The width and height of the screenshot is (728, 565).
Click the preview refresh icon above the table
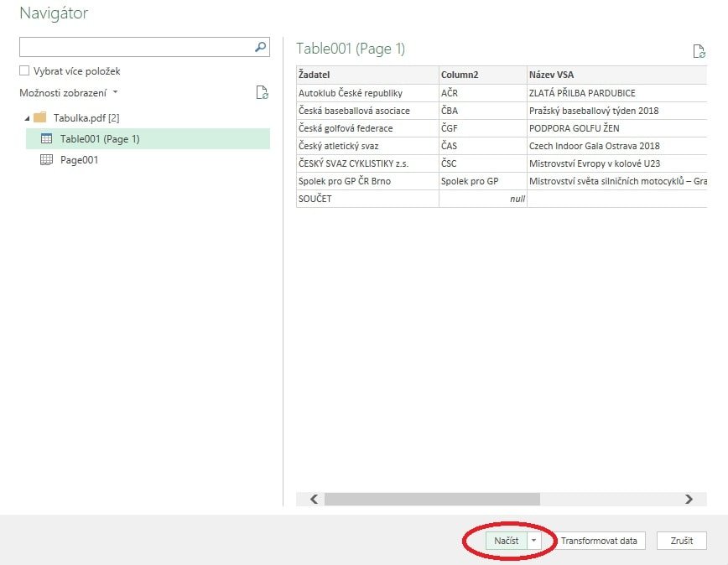tap(699, 51)
